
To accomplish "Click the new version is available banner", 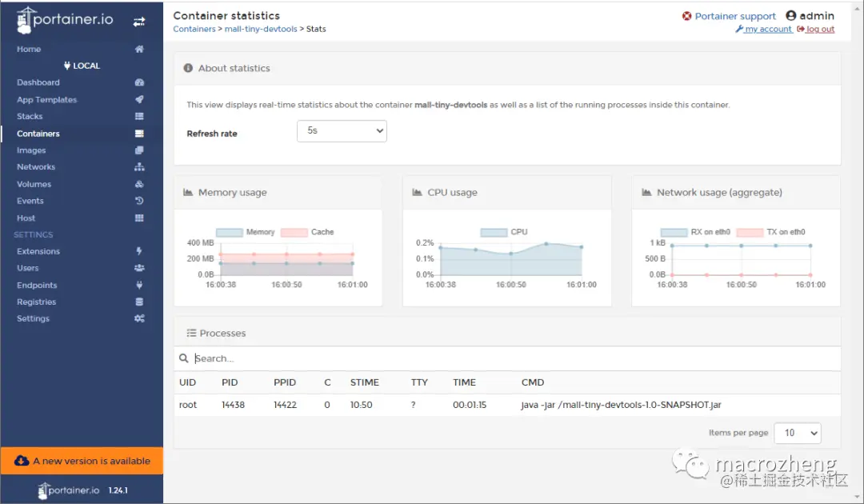I will (x=82, y=461).
